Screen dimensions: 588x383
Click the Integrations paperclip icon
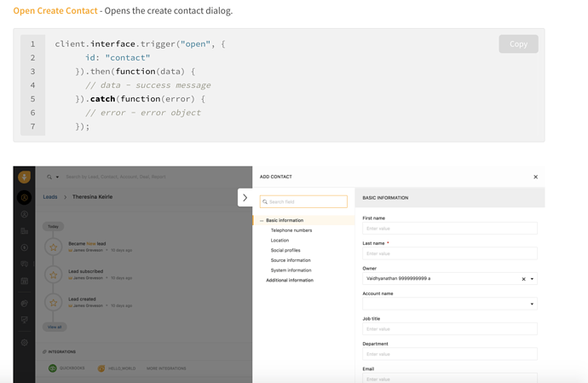[44, 351]
